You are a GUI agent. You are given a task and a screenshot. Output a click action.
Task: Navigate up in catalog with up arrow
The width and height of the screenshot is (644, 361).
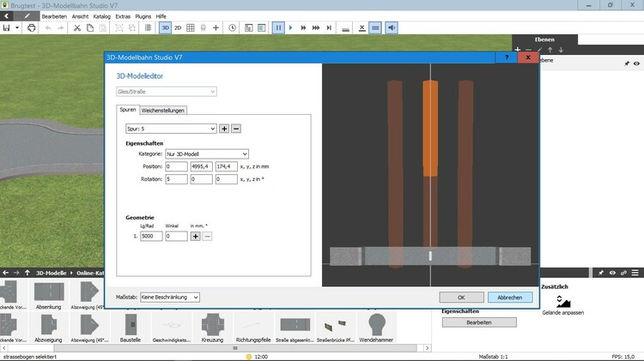click(27, 273)
